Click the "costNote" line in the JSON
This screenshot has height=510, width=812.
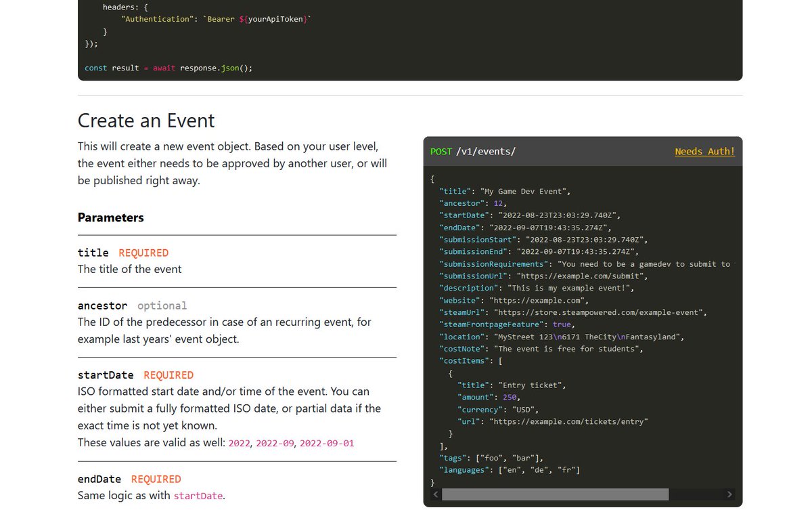coord(541,349)
